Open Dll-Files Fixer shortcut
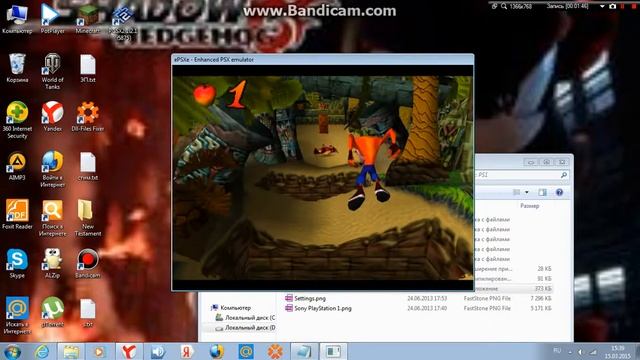Screen dimensions: 640x360 (x=88, y=116)
